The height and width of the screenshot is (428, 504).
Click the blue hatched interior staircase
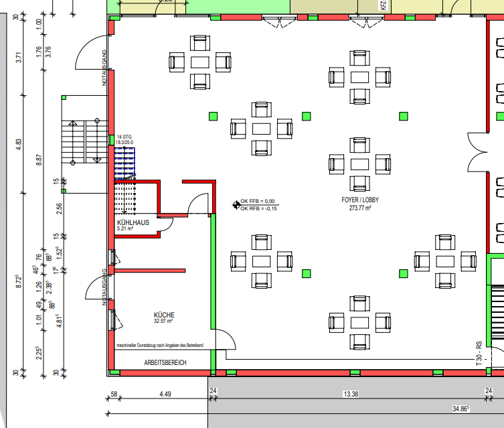(124, 163)
